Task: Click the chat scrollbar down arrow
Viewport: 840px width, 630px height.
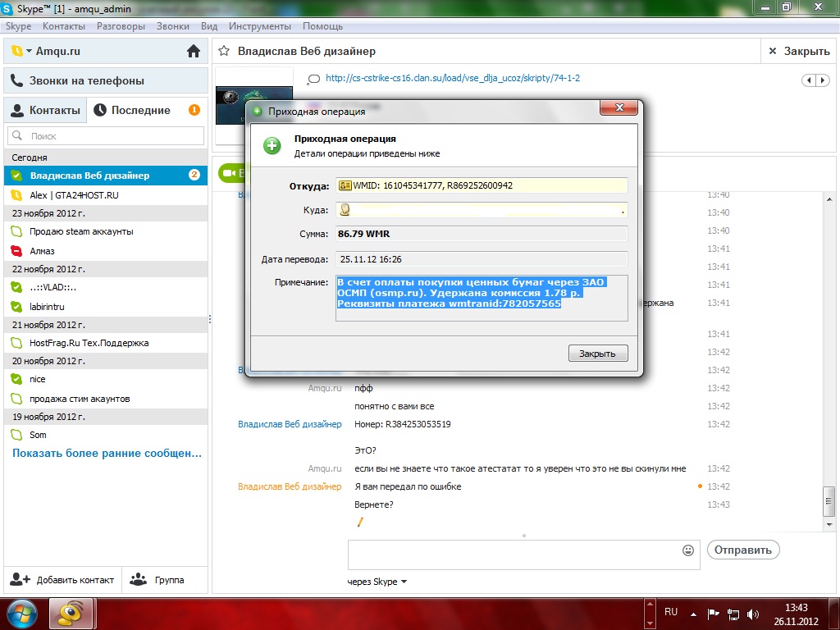Action: click(829, 524)
